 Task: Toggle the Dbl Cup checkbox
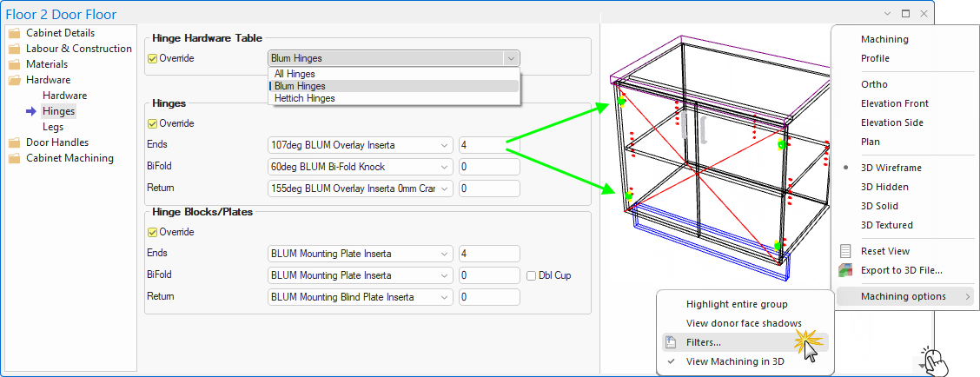pos(532,276)
